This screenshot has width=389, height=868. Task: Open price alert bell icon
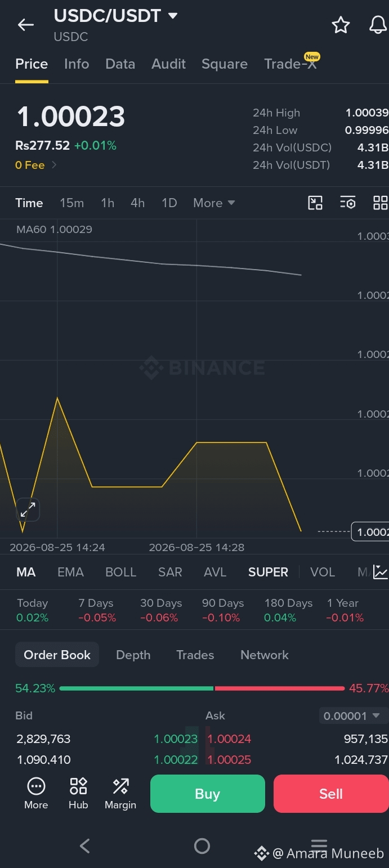(378, 25)
